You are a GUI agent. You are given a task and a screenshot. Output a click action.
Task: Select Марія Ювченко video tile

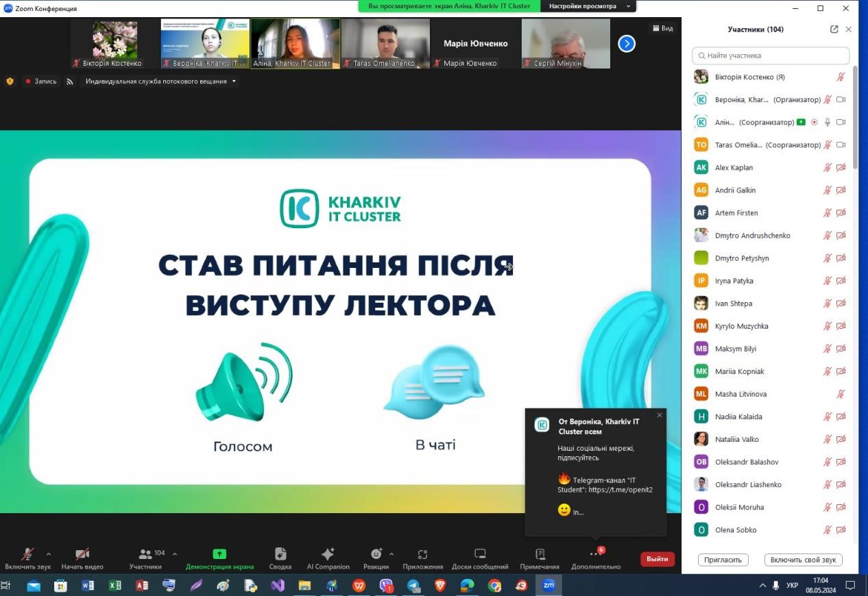[476, 43]
